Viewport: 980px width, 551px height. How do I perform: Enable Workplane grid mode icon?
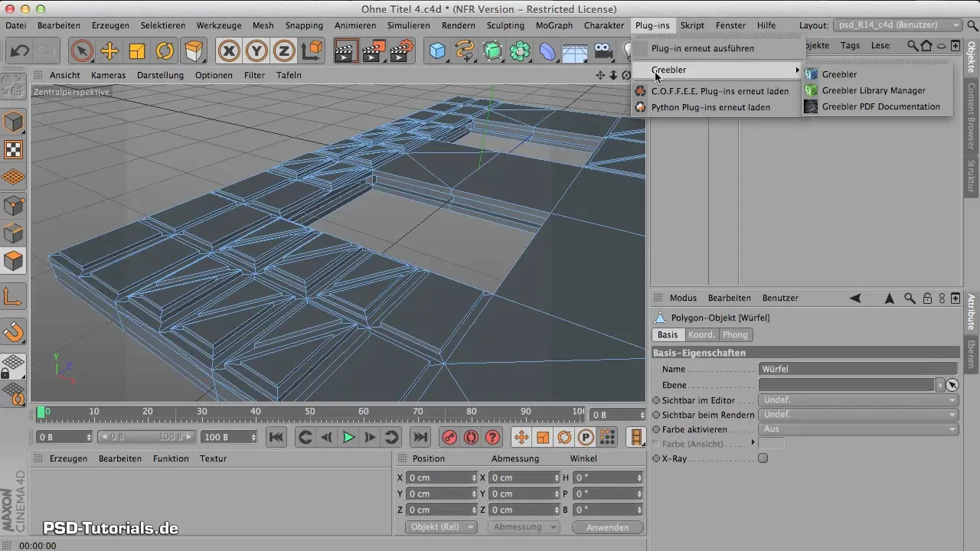click(14, 178)
